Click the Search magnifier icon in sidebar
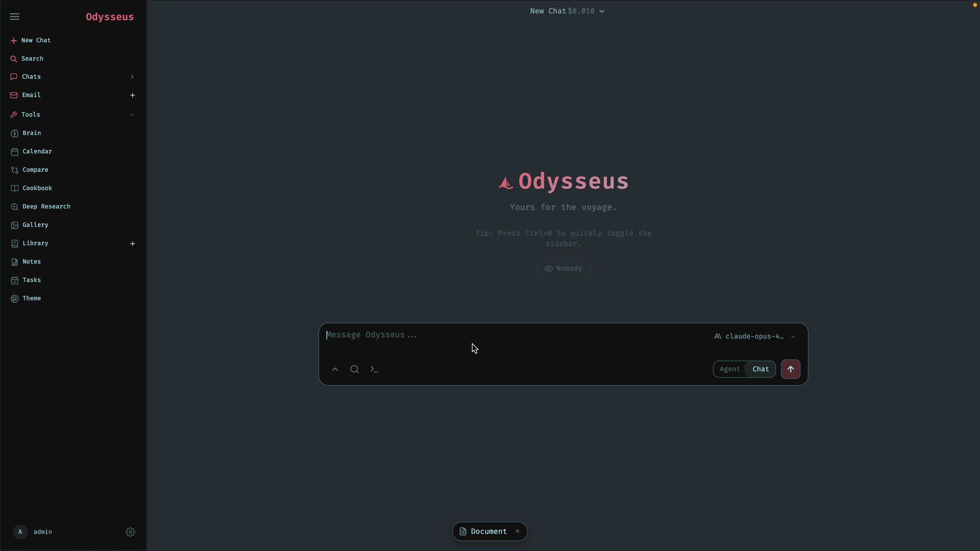The image size is (980, 551). pos(14,59)
